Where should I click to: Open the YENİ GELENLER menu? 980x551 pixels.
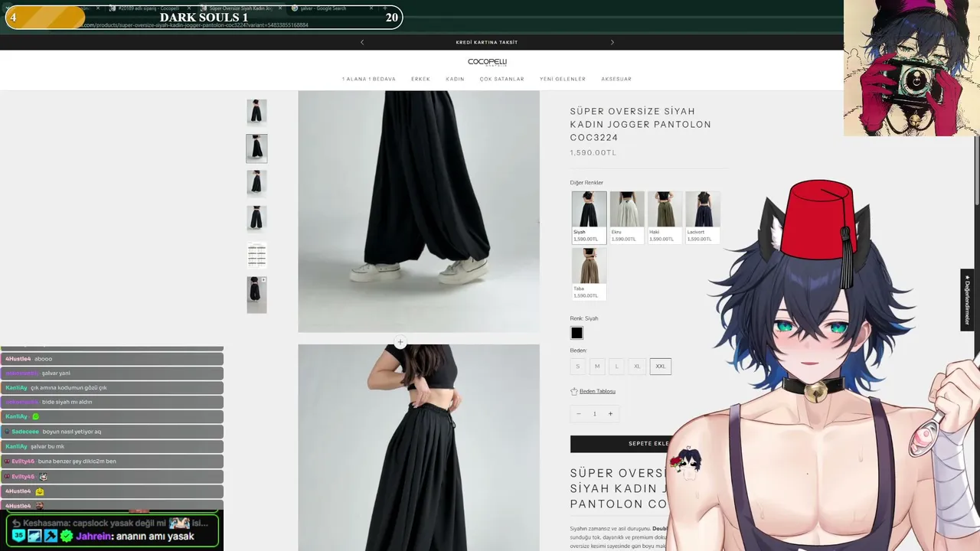point(563,79)
